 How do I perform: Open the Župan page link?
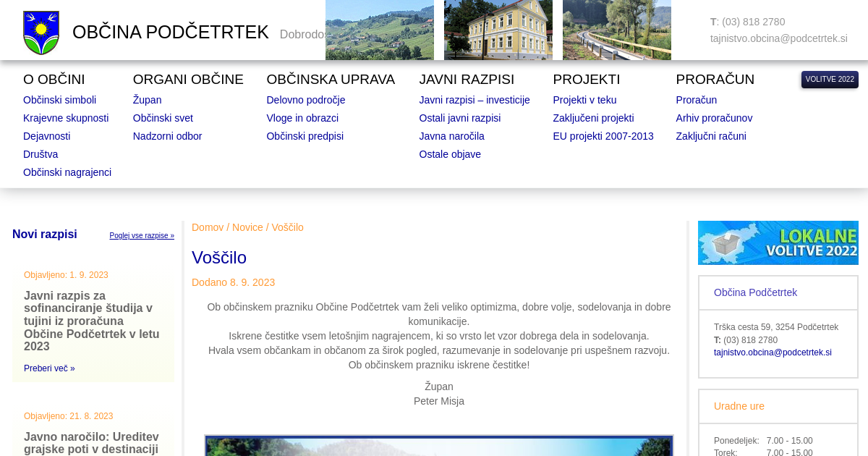pyautogui.click(x=147, y=100)
